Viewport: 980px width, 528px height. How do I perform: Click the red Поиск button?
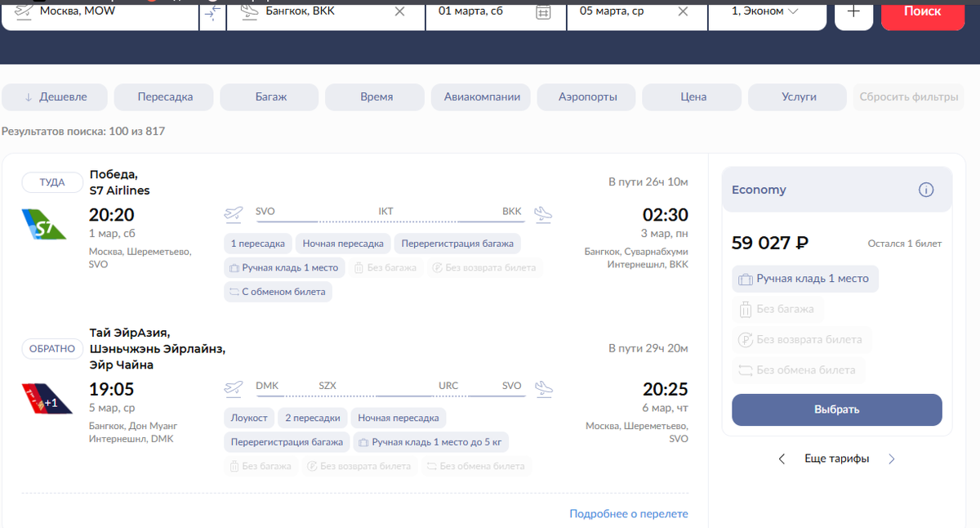923,11
